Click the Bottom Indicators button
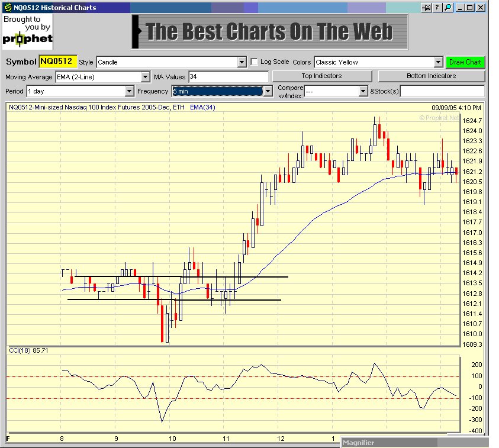Viewport: 499px width, 448px height. pos(431,76)
